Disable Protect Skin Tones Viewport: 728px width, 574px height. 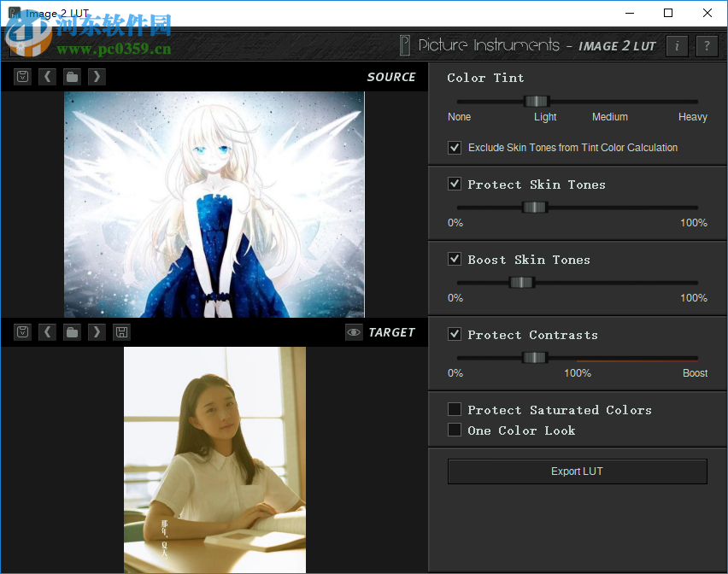[x=454, y=183]
